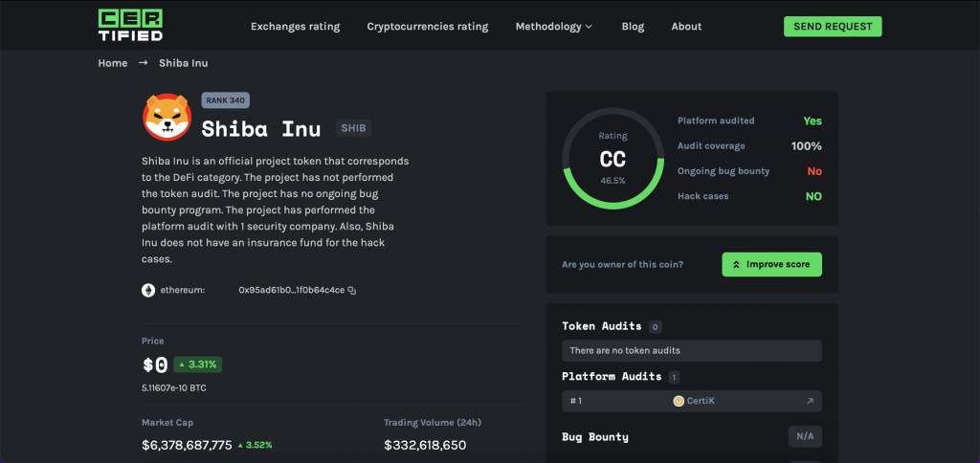Click the trading volume $332,618,650
The width and height of the screenshot is (980, 463).
pos(425,446)
